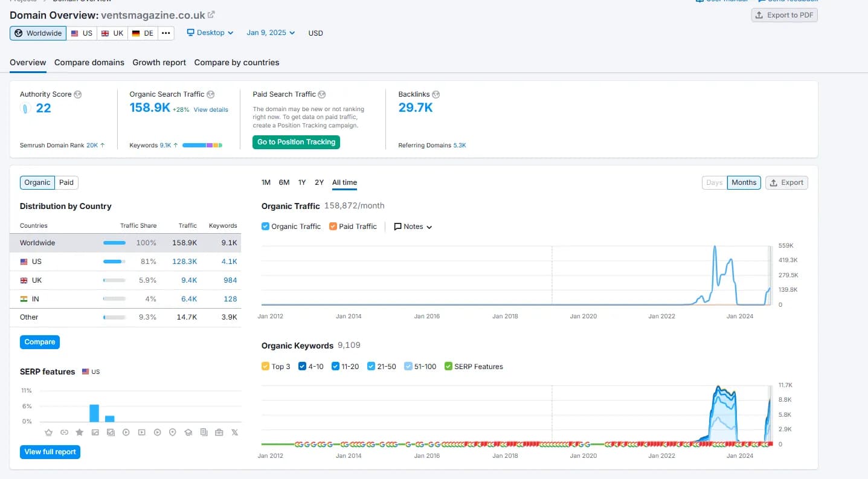This screenshot has height=479, width=868.
Task: Select the All time range
Action: (344, 182)
